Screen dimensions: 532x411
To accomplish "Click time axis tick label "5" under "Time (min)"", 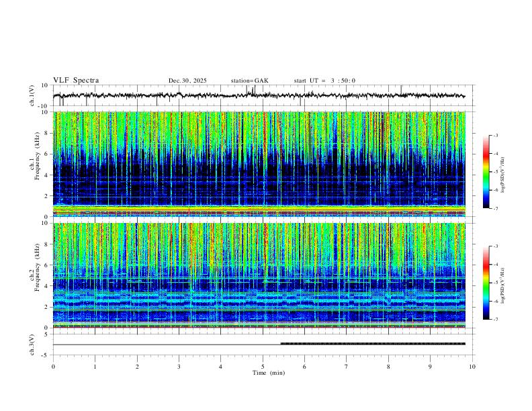I will coord(263,367).
